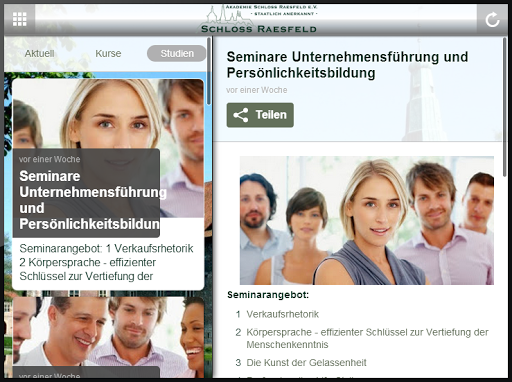Click the 'vor einer Woche' label on the second card
The image size is (512, 382).
click(x=49, y=376)
